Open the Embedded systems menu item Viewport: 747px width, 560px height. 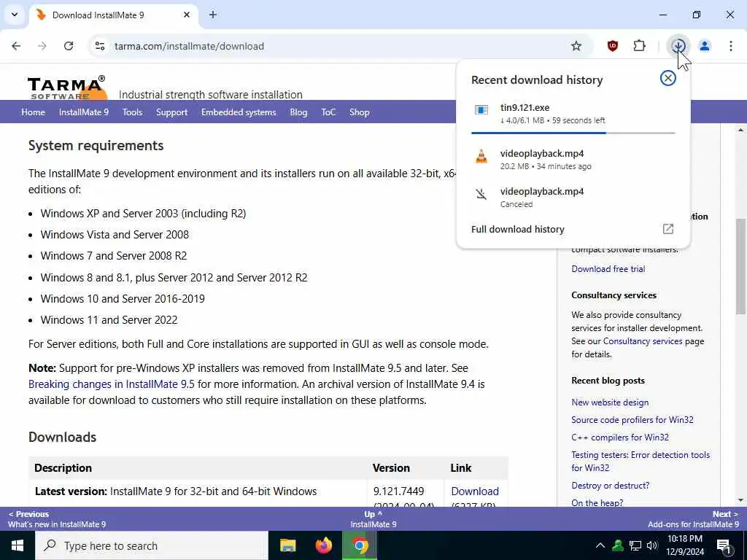(239, 112)
